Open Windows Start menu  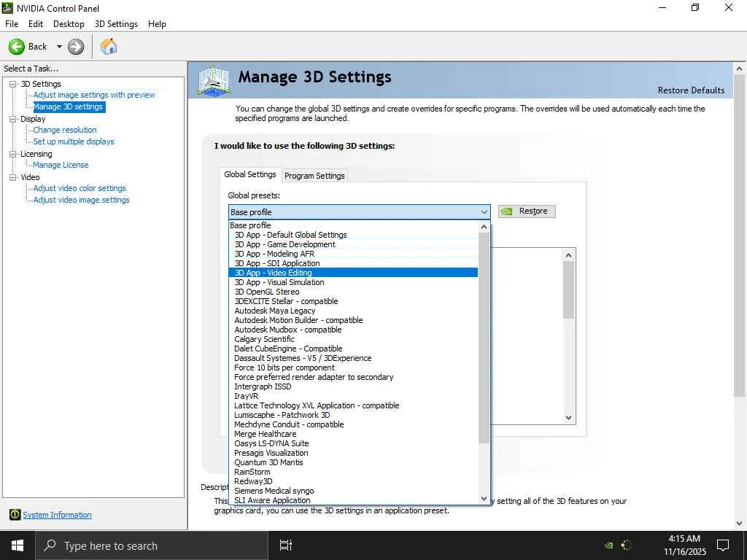(x=18, y=545)
